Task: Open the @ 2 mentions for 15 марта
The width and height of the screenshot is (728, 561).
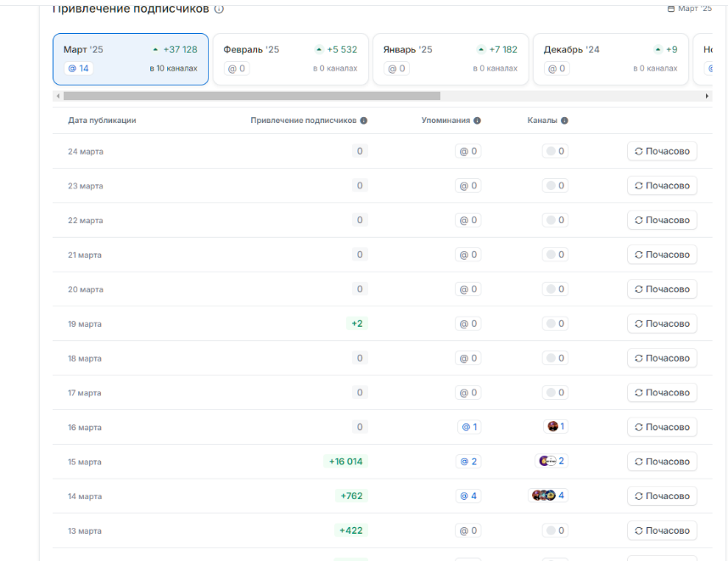Action: [x=468, y=462]
